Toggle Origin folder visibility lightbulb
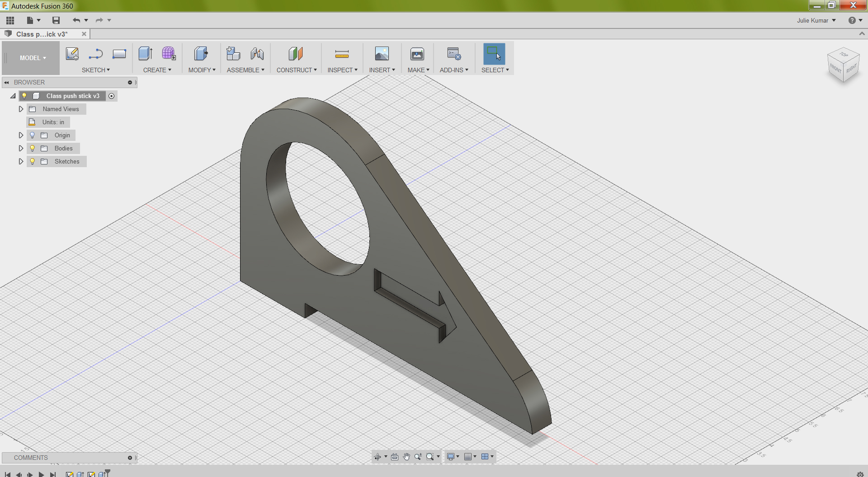Screen dimensions: 868x477 32,135
